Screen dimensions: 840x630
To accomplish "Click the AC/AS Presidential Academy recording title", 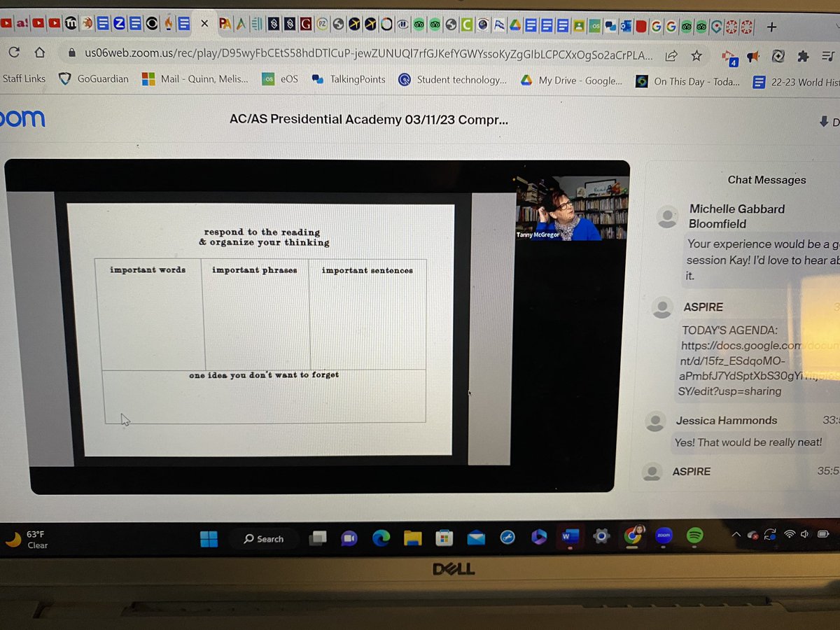I will coord(369,119).
